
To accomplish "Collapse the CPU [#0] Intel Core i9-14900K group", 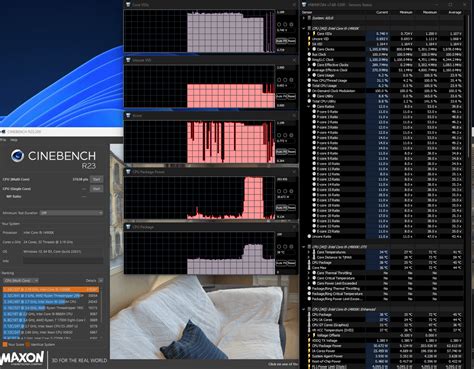I will point(304,28).
